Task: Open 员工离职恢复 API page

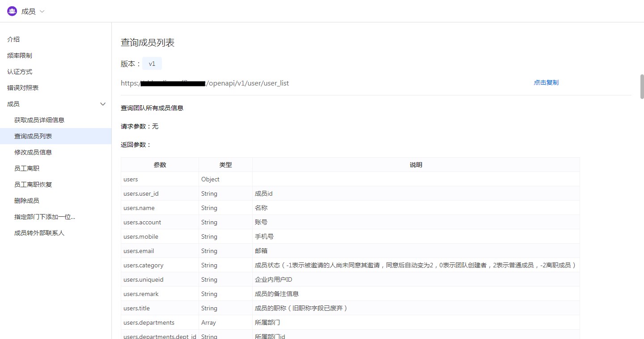Action: tap(33, 185)
